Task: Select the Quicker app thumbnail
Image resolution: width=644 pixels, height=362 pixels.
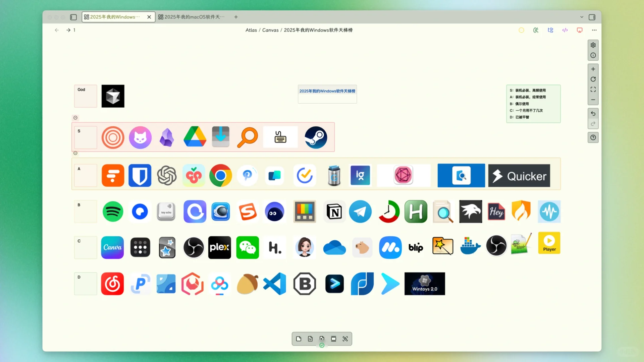Action: coord(519,176)
